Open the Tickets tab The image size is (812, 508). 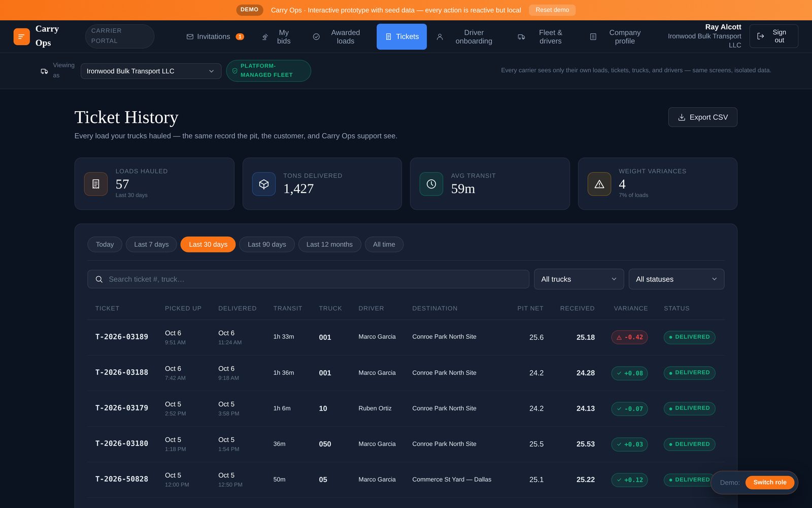point(401,37)
